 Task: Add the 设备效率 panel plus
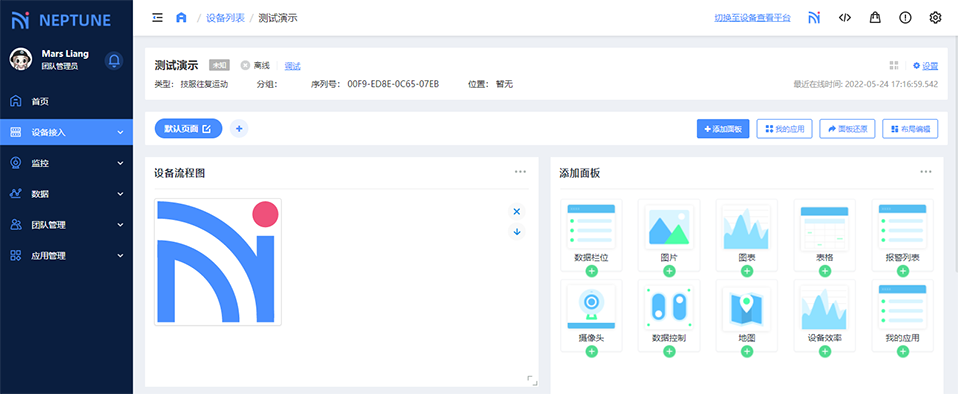pos(825,351)
